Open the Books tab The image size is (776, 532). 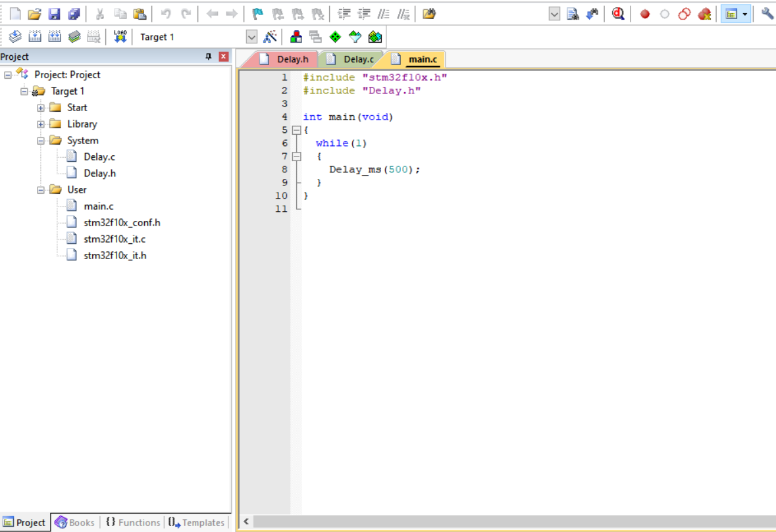[x=75, y=522]
